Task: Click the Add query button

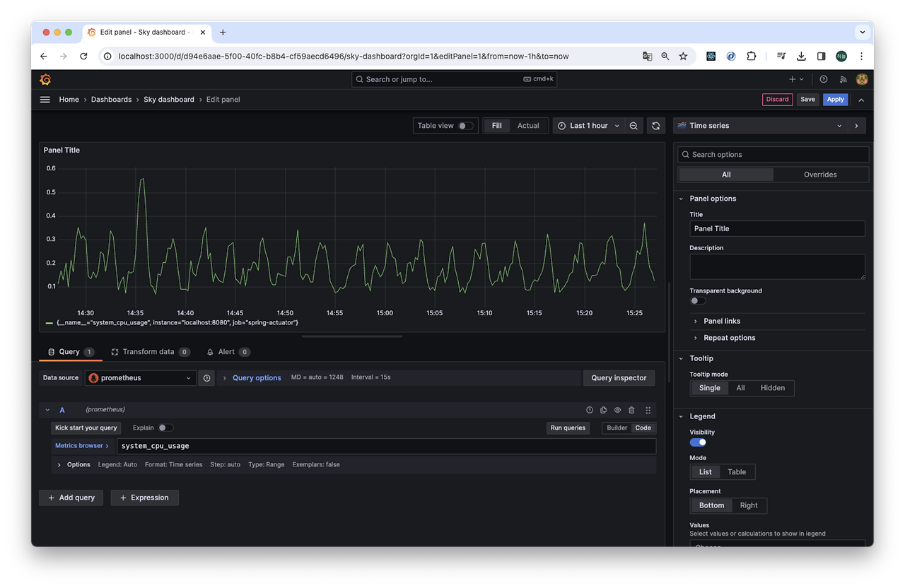Action: click(x=71, y=498)
